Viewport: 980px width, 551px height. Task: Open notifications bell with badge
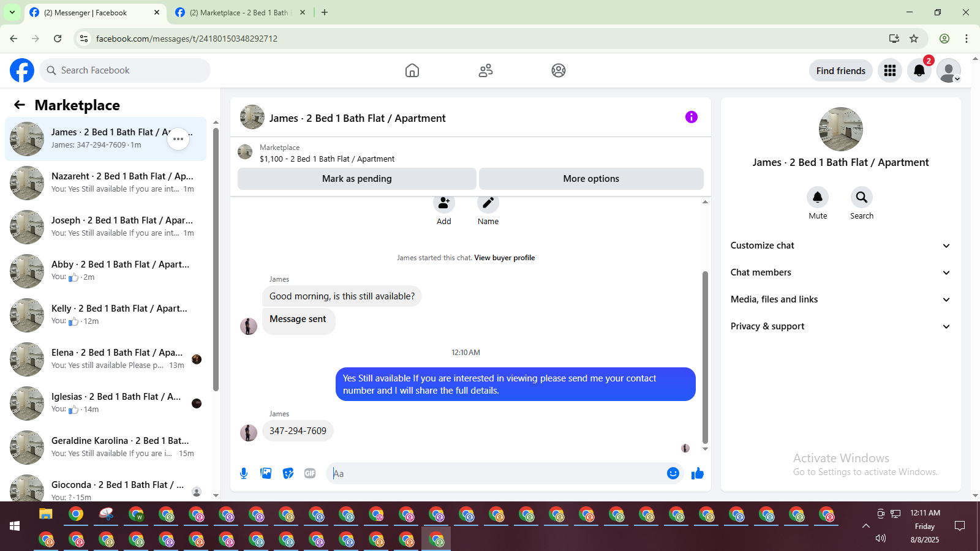(x=919, y=70)
